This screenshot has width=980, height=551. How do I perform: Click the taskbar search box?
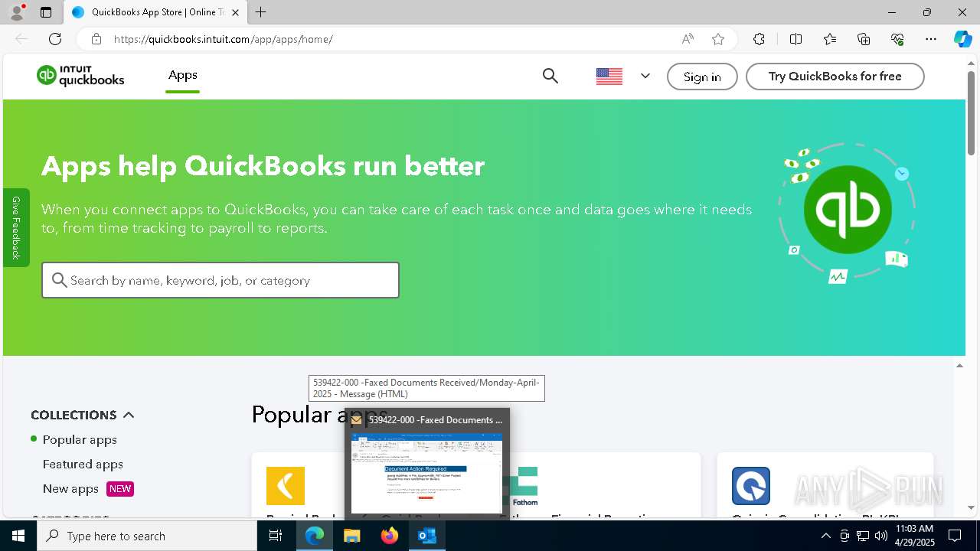[x=147, y=536]
